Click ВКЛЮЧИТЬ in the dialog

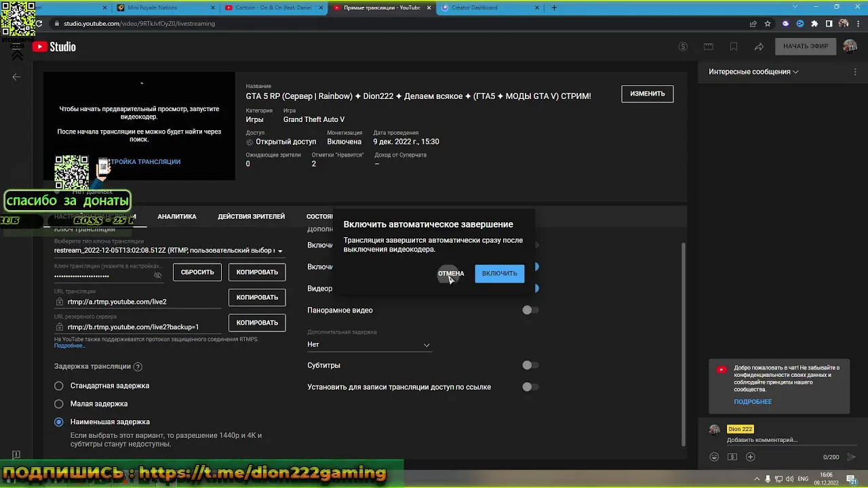(x=500, y=274)
